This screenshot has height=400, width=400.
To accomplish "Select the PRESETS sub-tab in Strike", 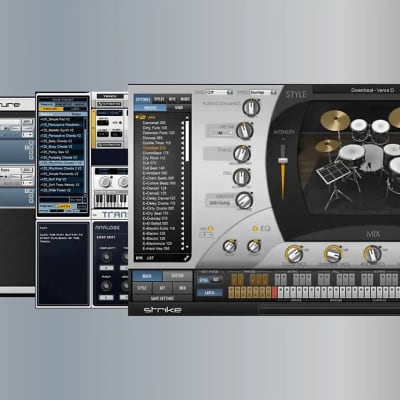I will (x=150, y=108).
